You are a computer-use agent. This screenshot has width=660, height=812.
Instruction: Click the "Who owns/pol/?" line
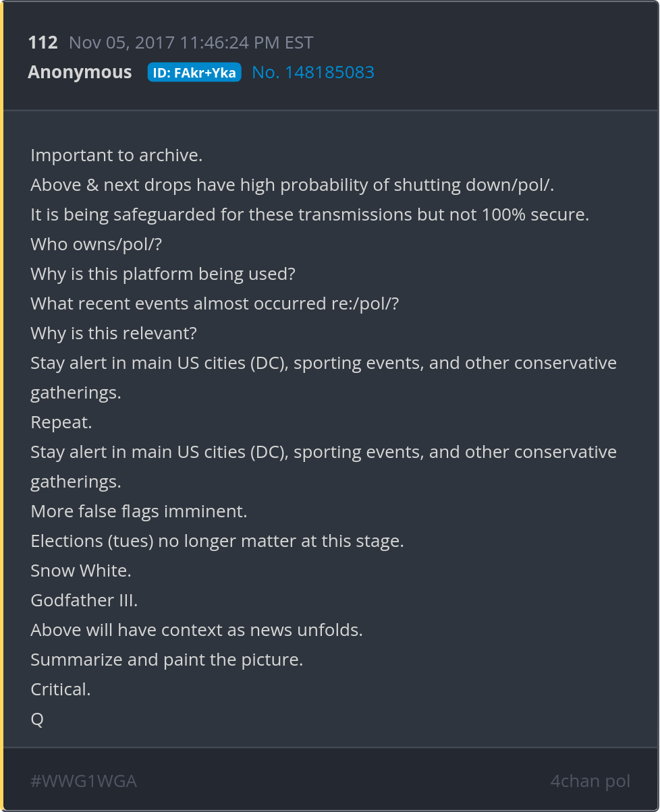point(96,244)
